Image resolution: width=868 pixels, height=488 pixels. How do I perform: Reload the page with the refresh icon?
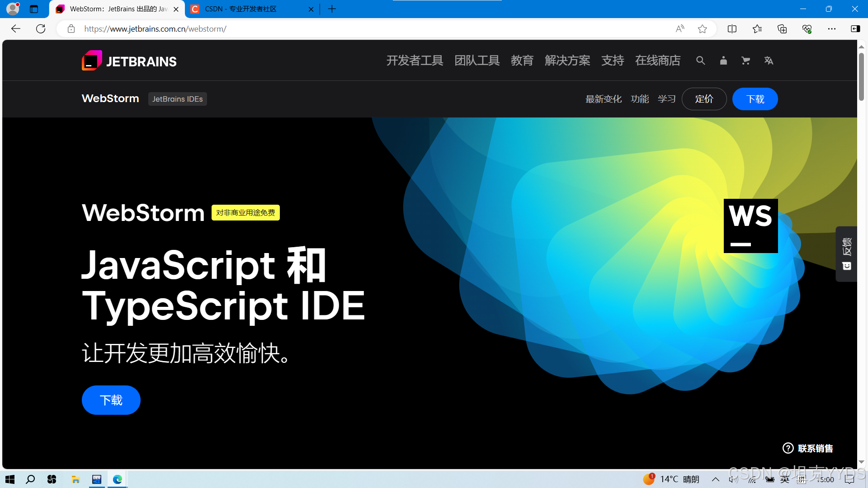pyautogui.click(x=41, y=29)
